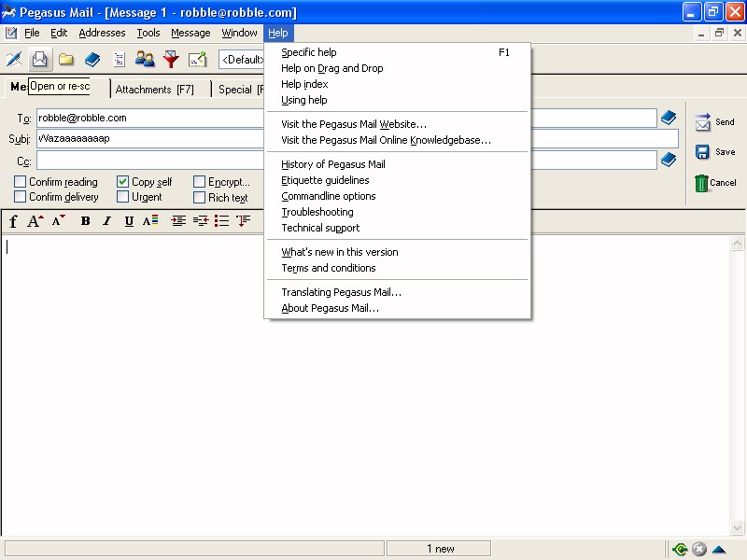
Task: Click the blue triangle status bar icon
Action: click(719, 550)
